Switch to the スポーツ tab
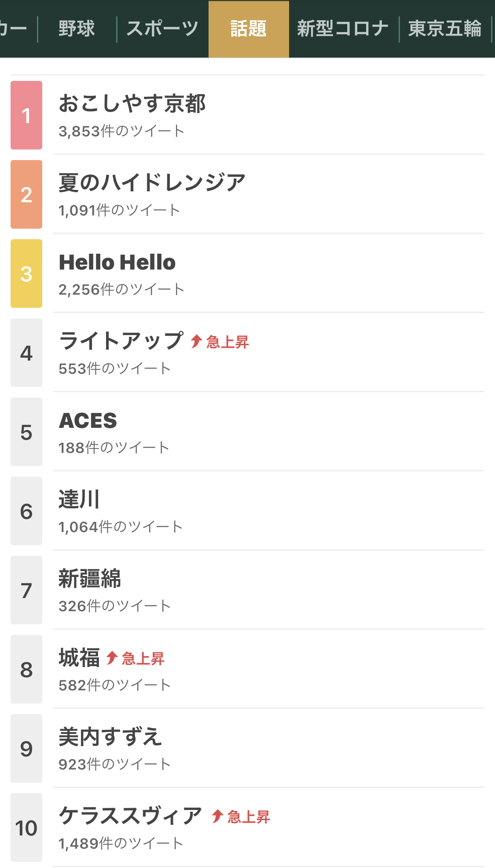The image size is (495, 868). pos(162,29)
